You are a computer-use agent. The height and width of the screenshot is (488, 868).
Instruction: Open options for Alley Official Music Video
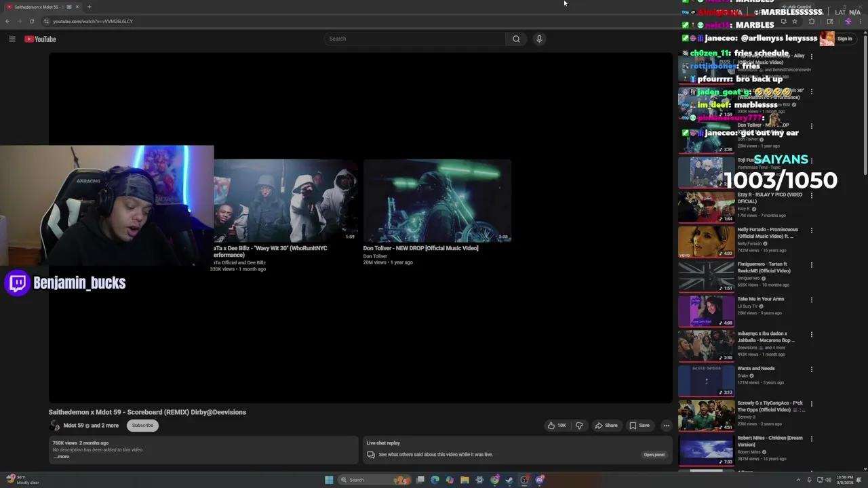(x=811, y=56)
